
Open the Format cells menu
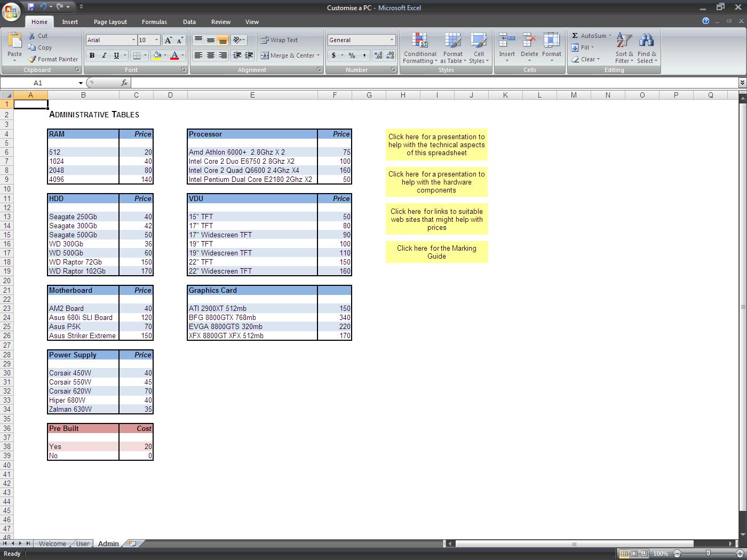tap(552, 47)
